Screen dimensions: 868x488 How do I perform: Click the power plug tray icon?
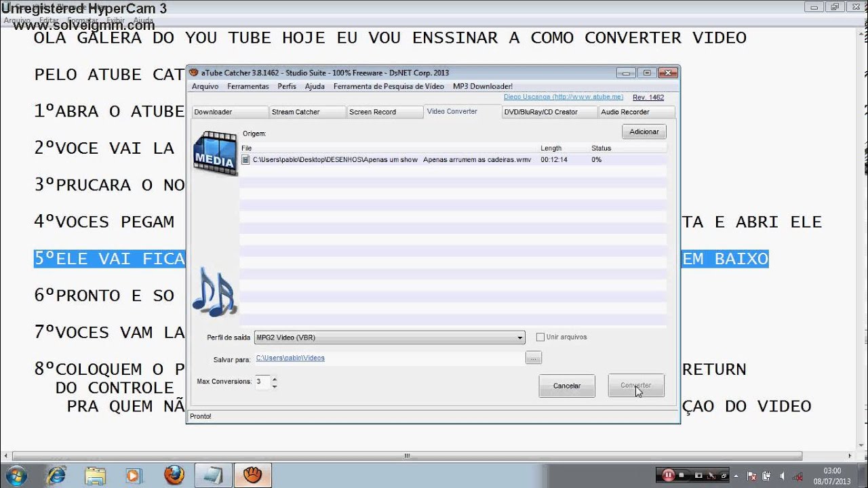click(766, 476)
